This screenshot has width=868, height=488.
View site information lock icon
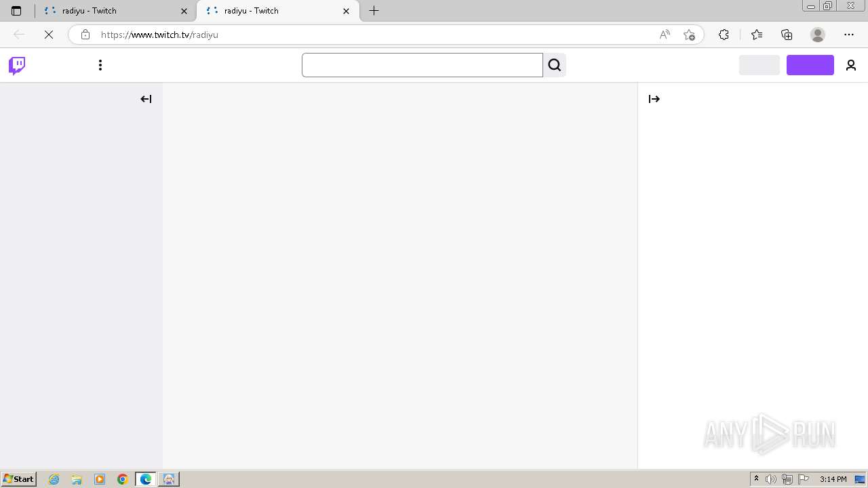click(x=85, y=35)
